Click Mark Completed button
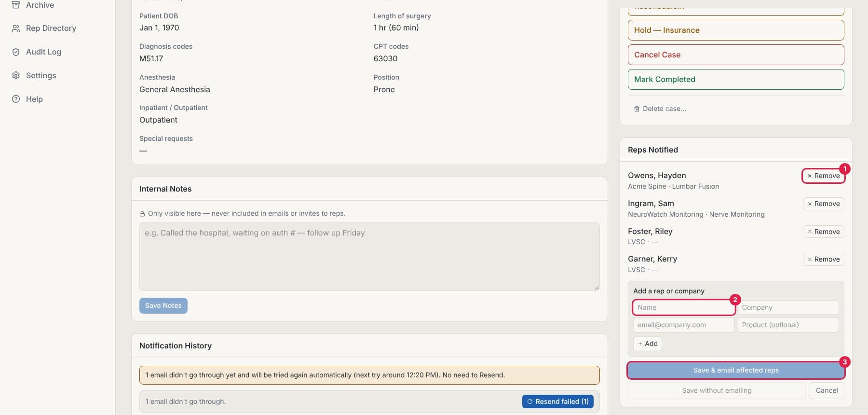 tap(736, 79)
